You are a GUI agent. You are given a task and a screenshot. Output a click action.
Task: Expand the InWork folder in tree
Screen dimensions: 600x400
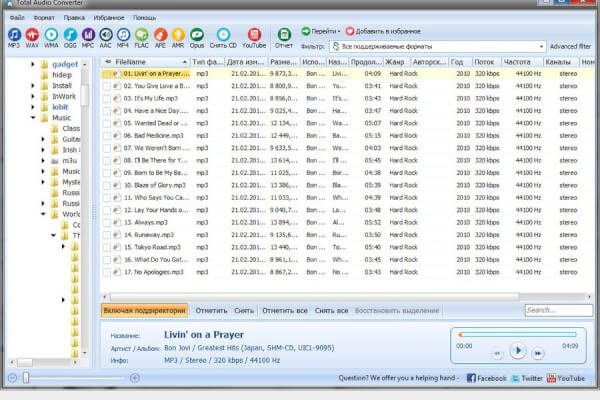tap(33, 96)
